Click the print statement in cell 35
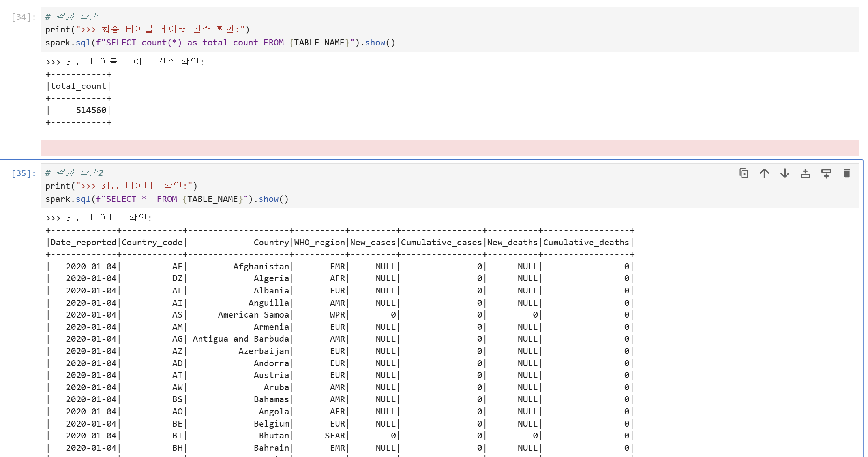Screen dimensions: 868x457 point(121,186)
